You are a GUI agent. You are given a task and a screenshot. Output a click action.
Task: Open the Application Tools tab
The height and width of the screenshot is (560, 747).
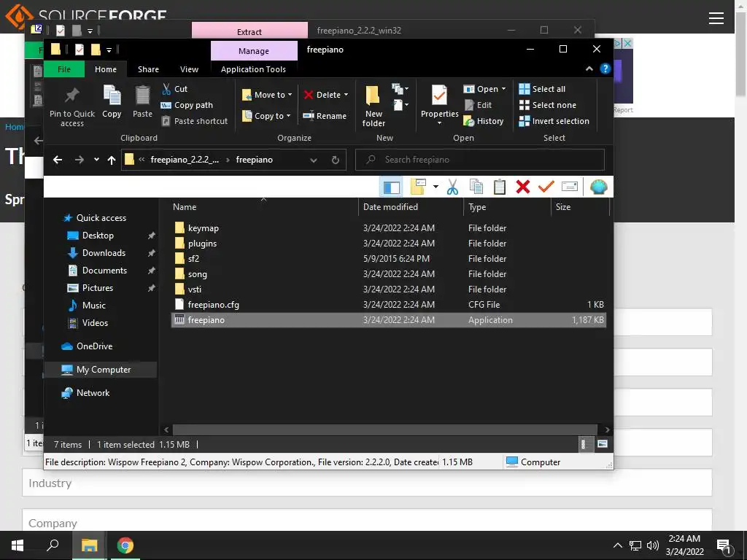(253, 69)
